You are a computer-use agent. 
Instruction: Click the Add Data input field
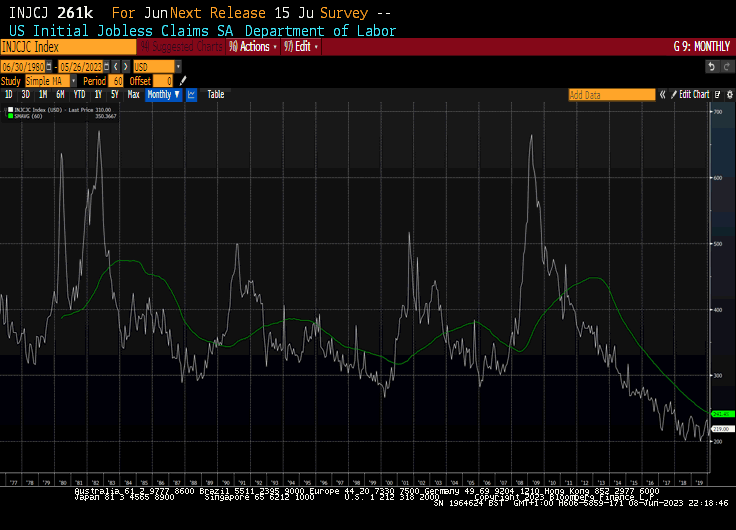[611, 94]
